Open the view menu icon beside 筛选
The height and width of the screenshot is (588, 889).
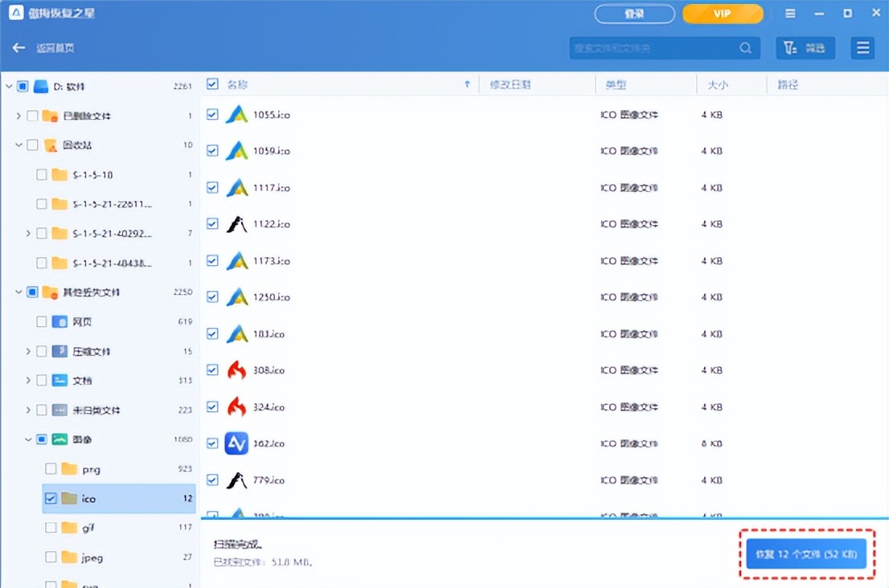[x=863, y=48]
